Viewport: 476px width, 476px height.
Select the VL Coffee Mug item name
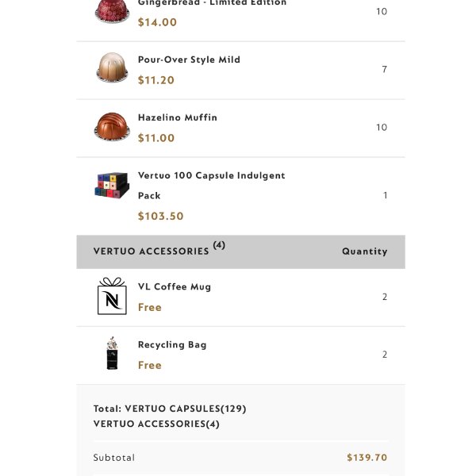coord(175,286)
